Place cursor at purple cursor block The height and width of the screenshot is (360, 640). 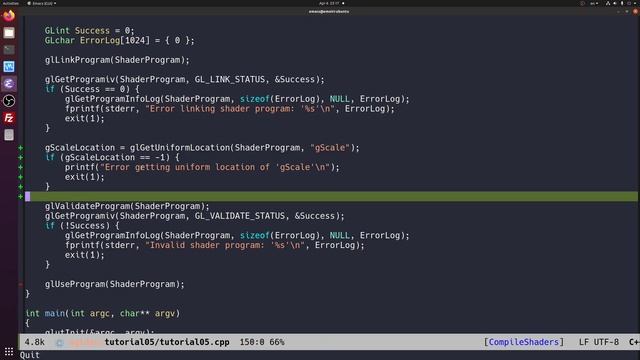[28, 197]
